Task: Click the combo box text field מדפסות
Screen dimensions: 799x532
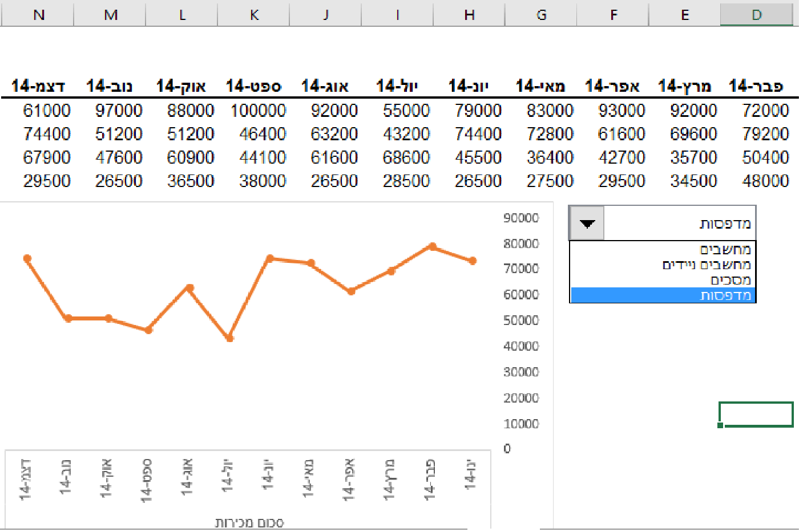Action: pyautogui.click(x=679, y=223)
